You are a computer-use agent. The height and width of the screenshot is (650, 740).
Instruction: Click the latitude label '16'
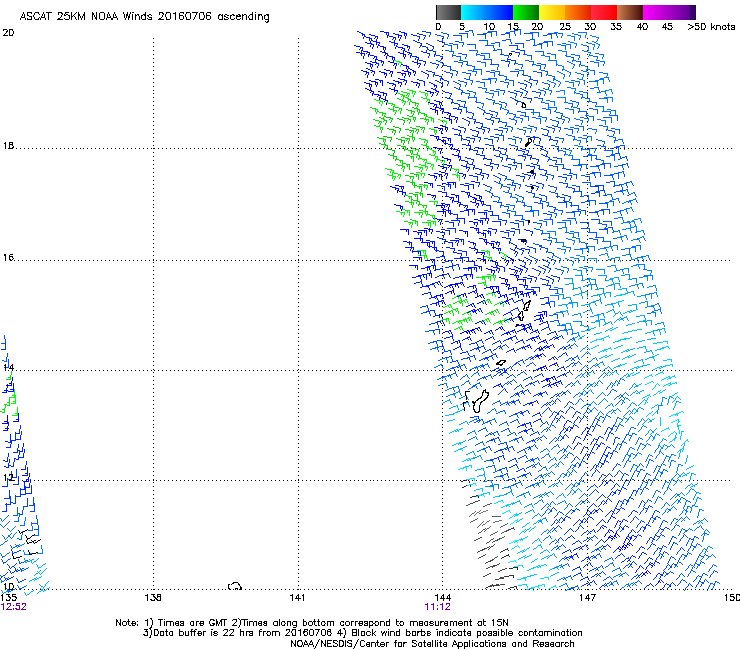[8, 258]
